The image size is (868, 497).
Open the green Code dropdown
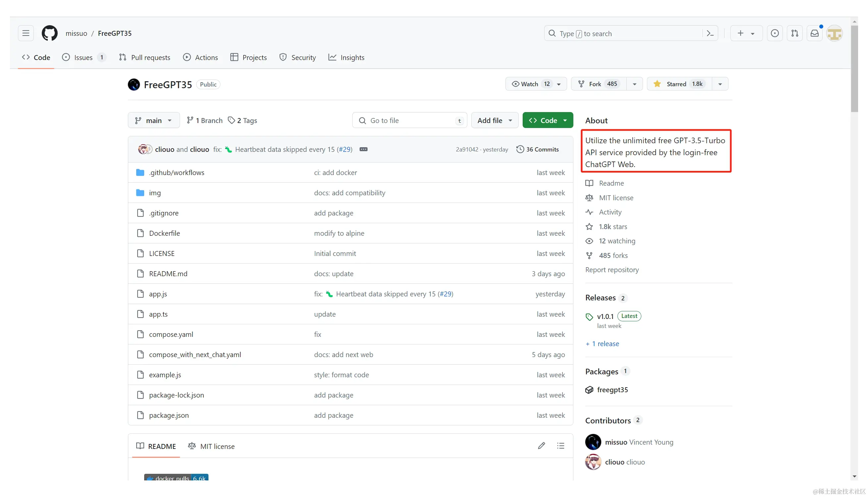pyautogui.click(x=548, y=120)
